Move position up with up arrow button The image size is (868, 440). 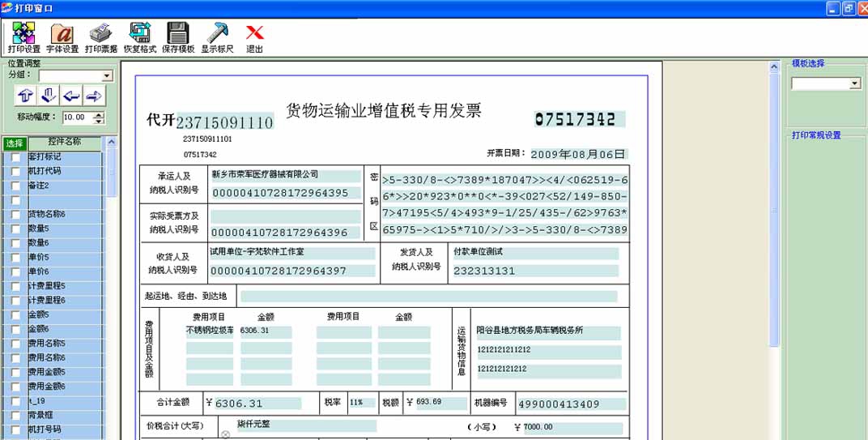tap(25, 96)
